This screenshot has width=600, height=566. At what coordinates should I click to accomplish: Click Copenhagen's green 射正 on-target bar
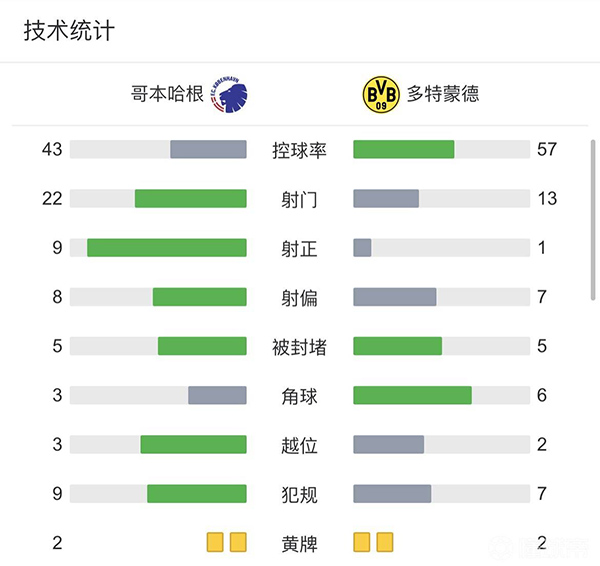pos(167,247)
